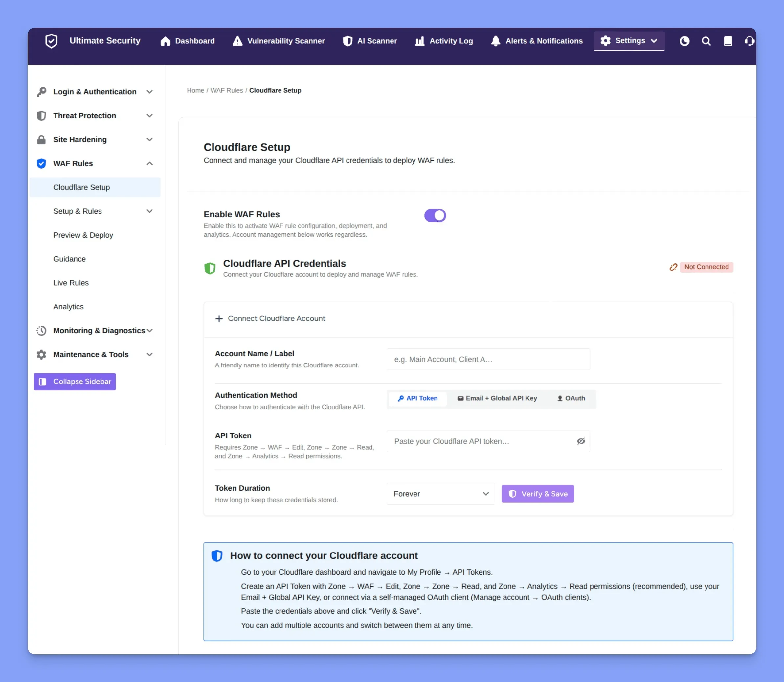Screen dimensions: 784x682
Task: Open search with the magnifier icon
Action: click(x=706, y=41)
